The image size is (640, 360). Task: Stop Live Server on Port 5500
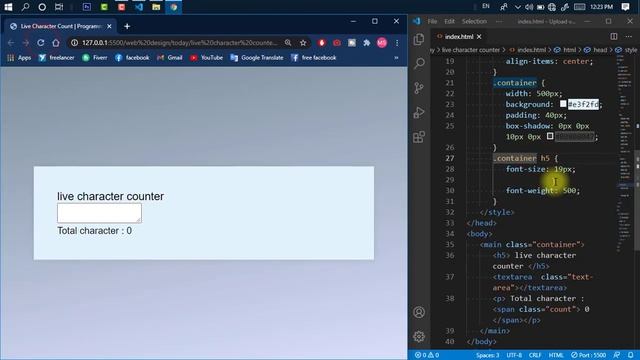588,355
